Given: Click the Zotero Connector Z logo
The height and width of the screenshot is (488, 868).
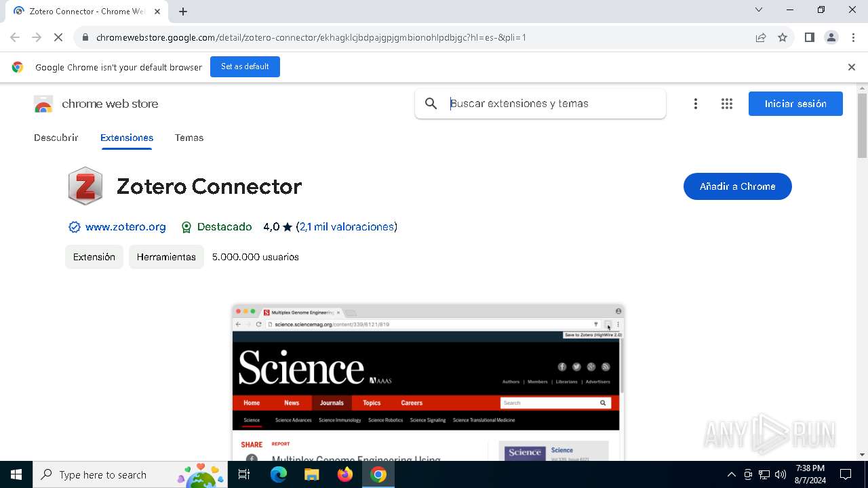Looking at the screenshot, I should coord(85,186).
